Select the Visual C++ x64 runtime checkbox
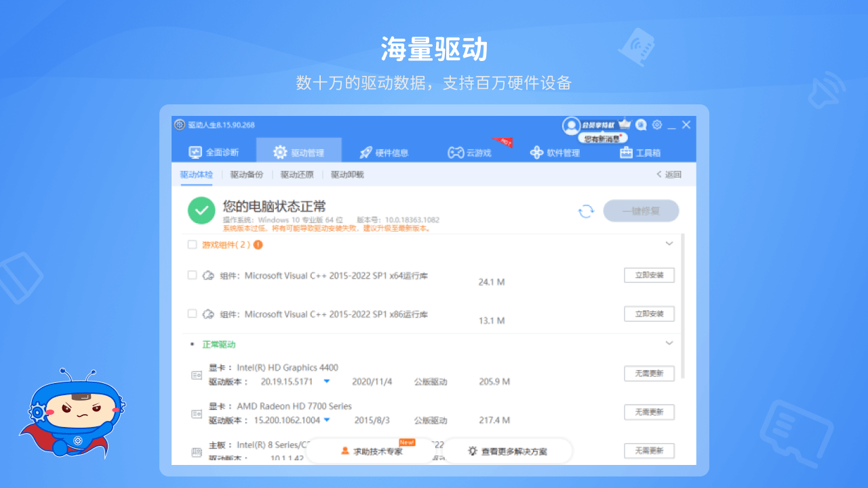 (x=192, y=275)
